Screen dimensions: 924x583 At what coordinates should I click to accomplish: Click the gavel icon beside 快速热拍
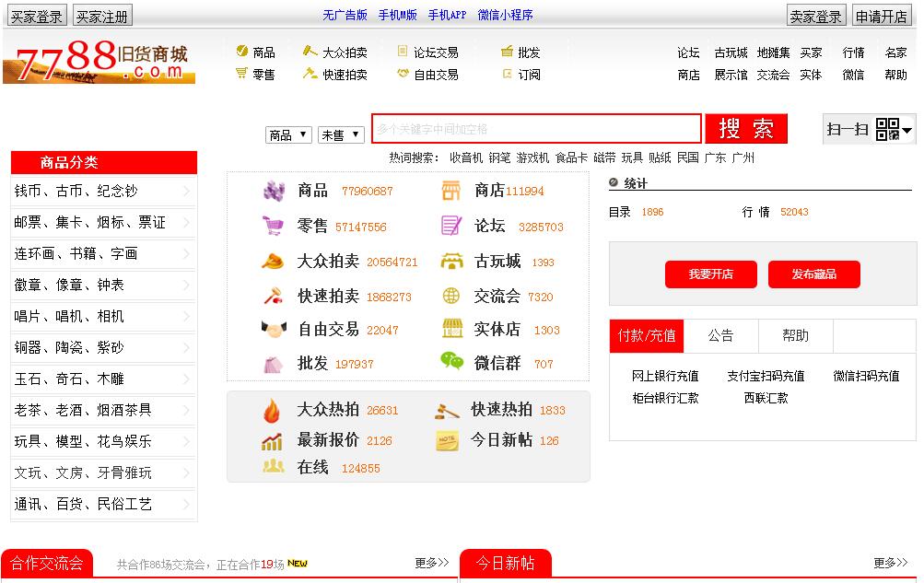click(447, 411)
